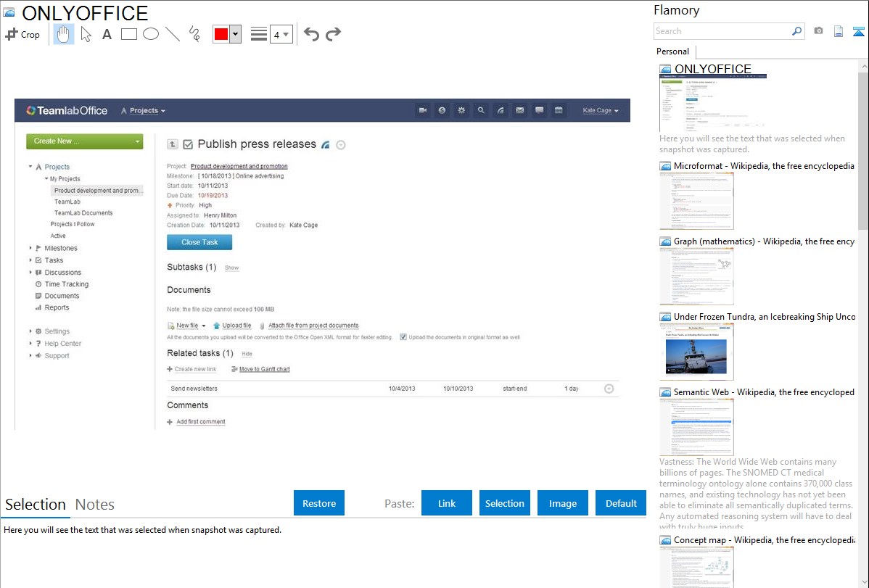Click the magnifier in Flamory search box
Screen dimensions: 869x588
point(797,31)
